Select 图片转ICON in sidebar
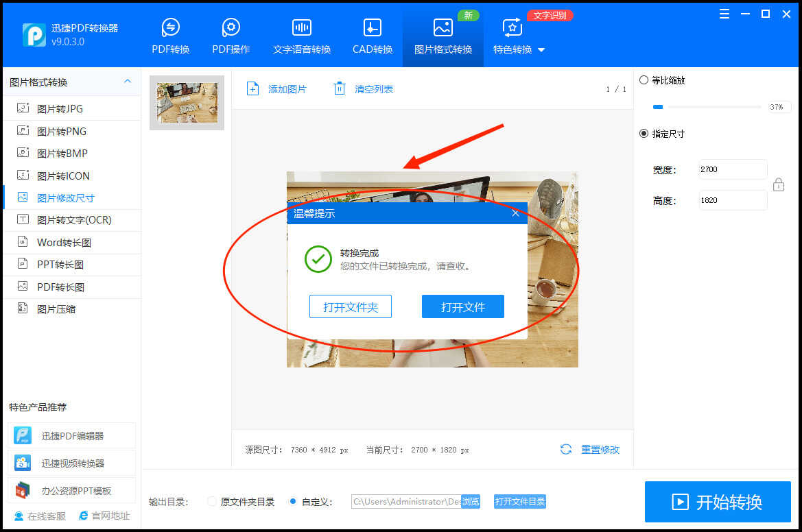This screenshot has height=532, width=802. 71,176
